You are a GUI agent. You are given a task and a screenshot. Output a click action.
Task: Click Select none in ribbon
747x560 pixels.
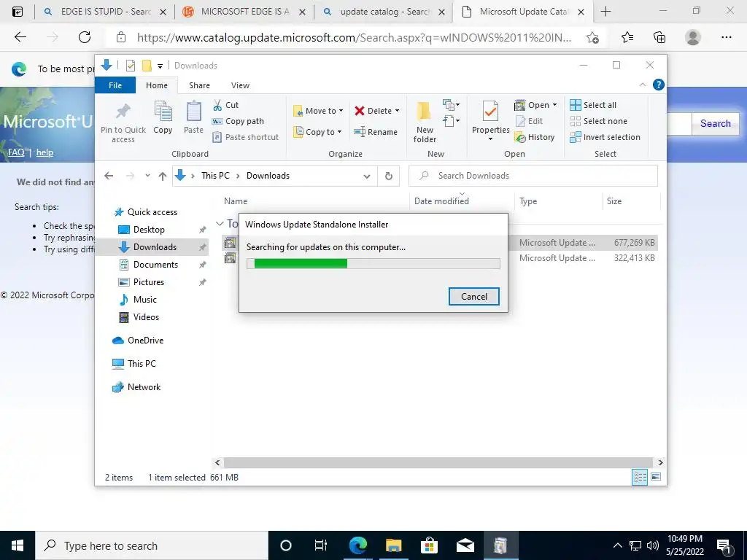click(x=599, y=121)
